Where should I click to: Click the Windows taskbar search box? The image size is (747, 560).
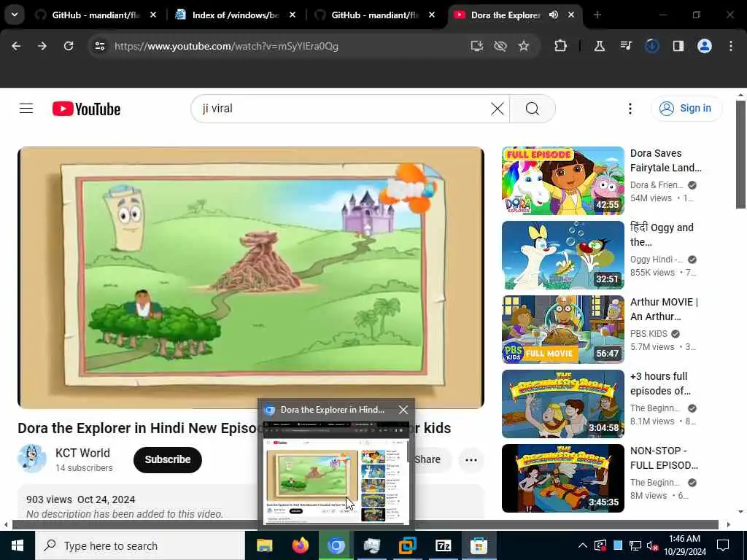139,545
